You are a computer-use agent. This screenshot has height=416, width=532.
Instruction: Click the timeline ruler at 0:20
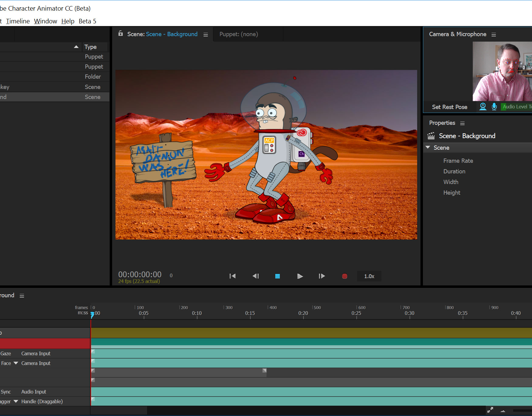pos(303,313)
